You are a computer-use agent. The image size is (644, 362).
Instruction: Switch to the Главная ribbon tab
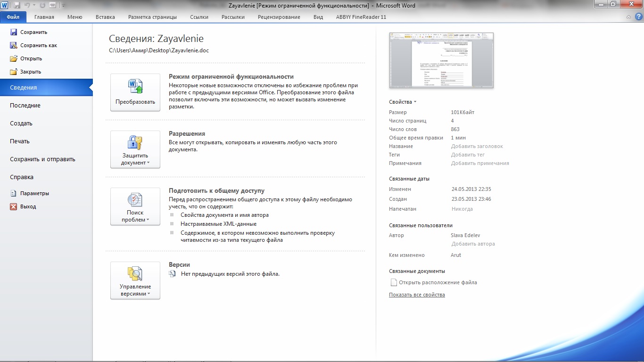[44, 17]
